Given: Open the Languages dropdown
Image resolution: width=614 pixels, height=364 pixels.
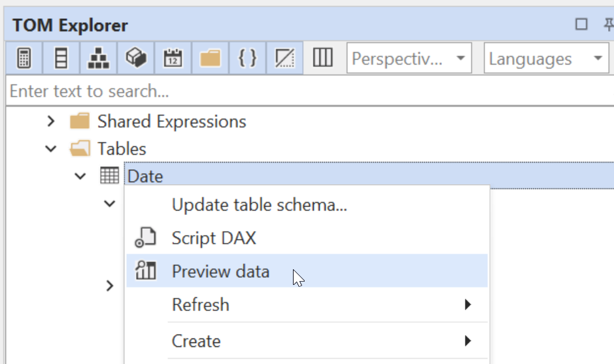Looking at the screenshot, I should 546,59.
